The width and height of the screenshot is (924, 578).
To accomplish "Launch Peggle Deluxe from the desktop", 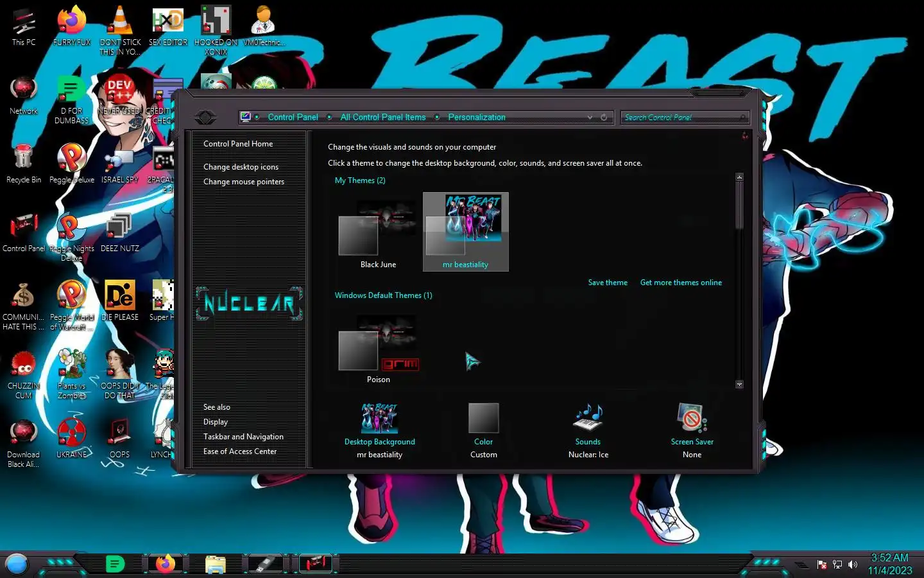I will [x=72, y=164].
